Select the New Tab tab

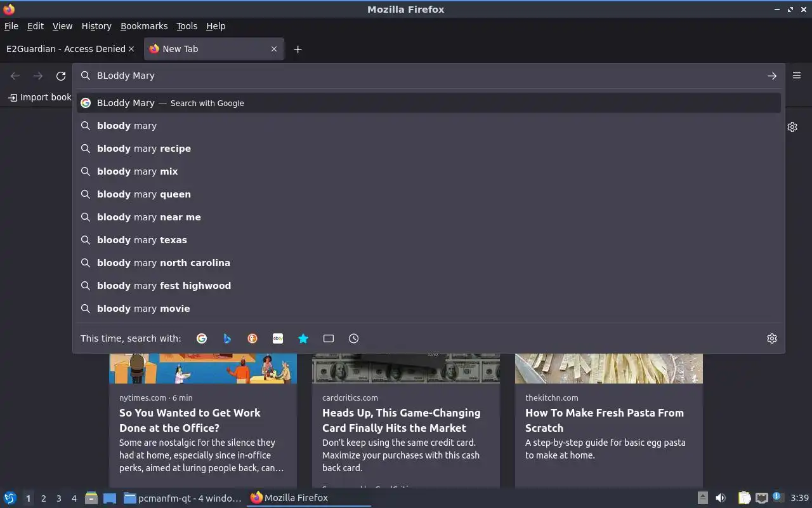click(214, 49)
